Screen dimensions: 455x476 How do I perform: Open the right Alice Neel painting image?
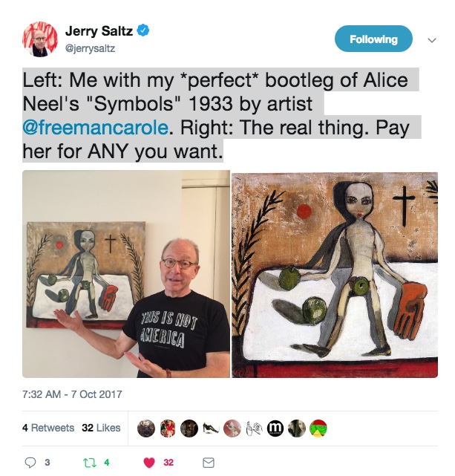pos(335,275)
